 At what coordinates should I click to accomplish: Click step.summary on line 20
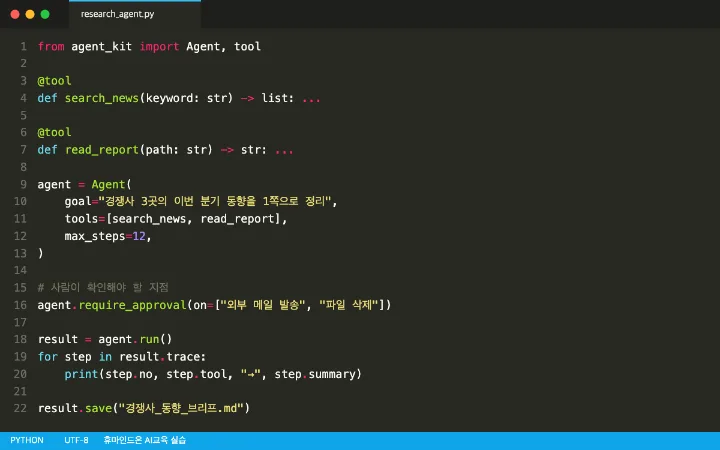[315, 374]
